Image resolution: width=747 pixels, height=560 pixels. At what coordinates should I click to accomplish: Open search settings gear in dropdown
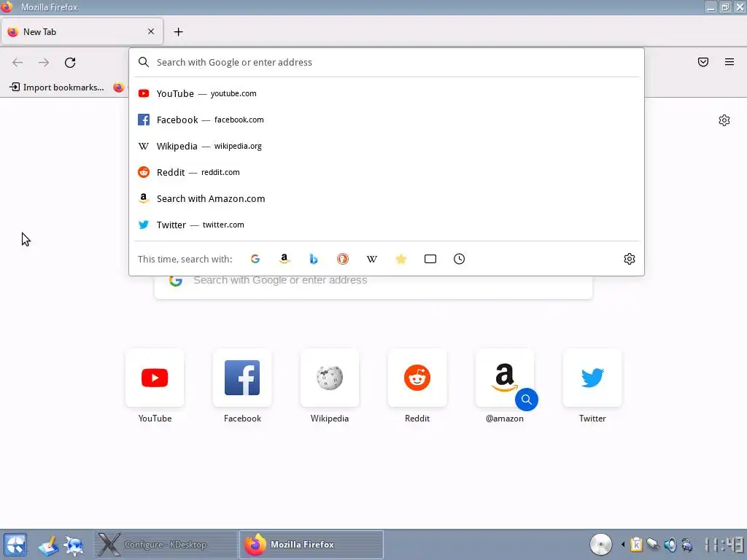pyautogui.click(x=630, y=259)
